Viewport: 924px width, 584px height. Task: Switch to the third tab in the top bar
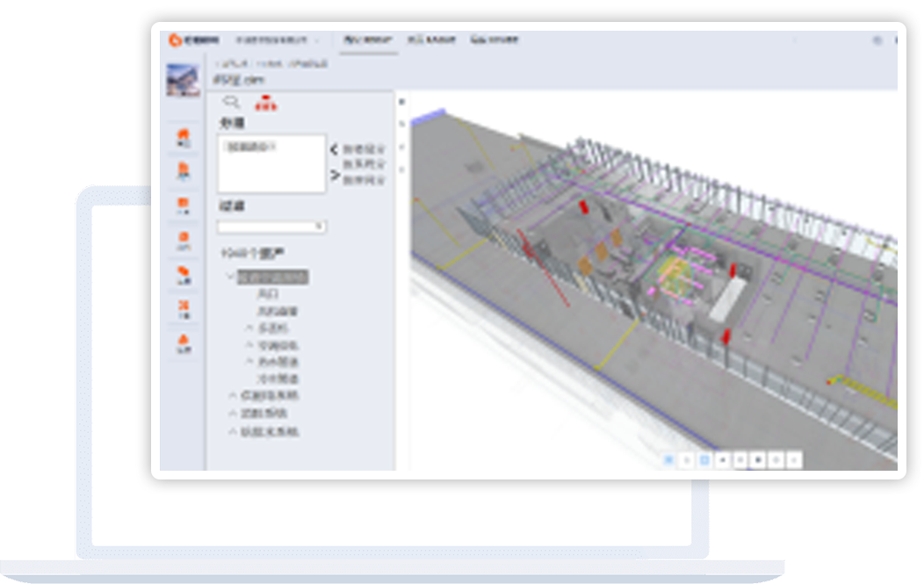coord(495,40)
